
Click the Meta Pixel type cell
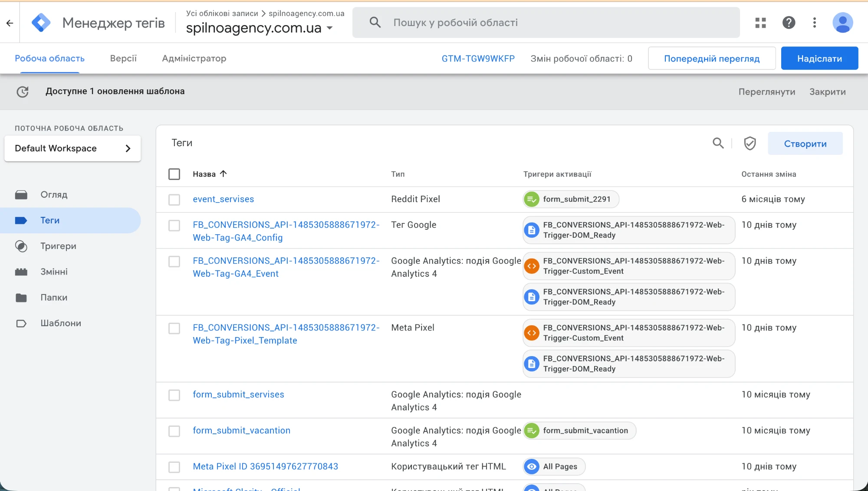click(x=412, y=327)
